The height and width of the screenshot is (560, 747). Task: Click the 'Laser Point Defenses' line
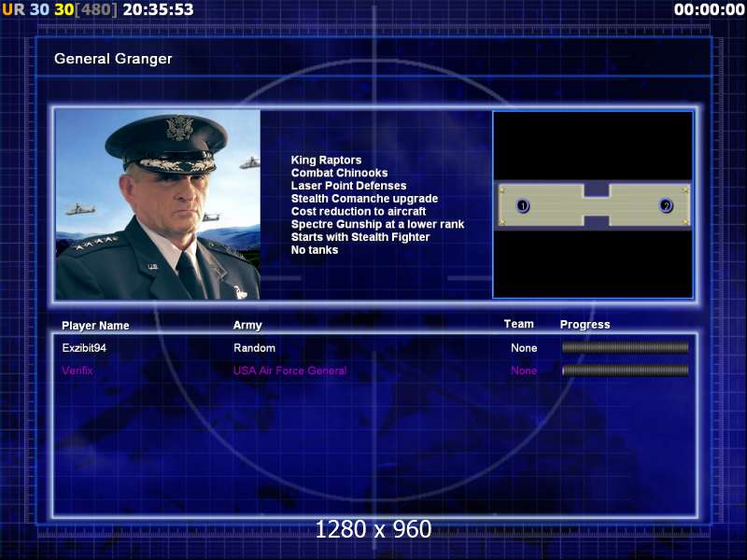348,186
